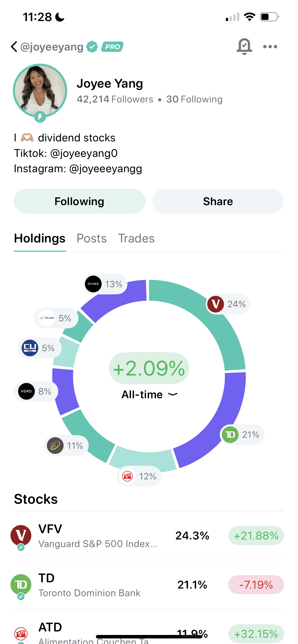Select the OTHER 13% holdings icon

(x=93, y=284)
